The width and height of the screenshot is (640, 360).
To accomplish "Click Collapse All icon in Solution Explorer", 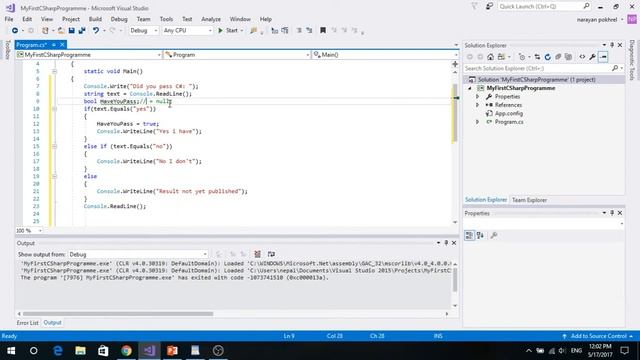I will [x=558, y=57].
